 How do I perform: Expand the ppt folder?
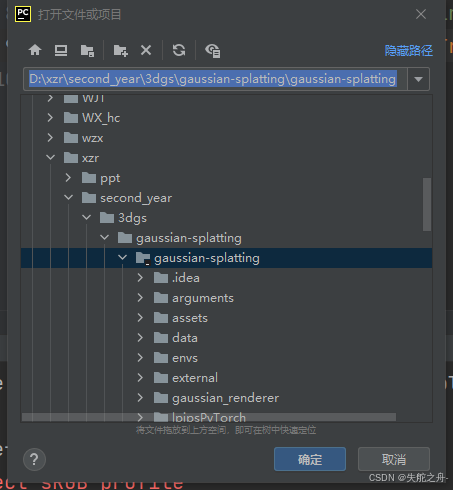click(x=68, y=178)
